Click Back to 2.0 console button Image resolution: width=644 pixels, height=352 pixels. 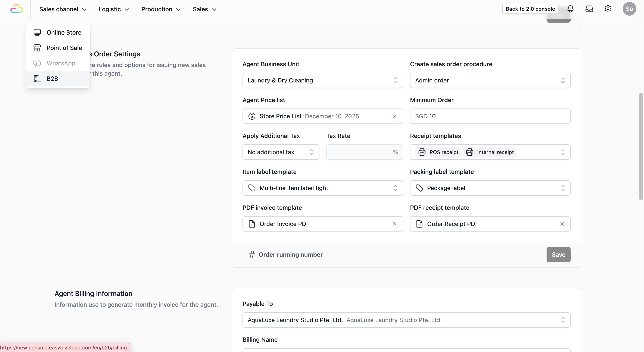click(x=530, y=9)
